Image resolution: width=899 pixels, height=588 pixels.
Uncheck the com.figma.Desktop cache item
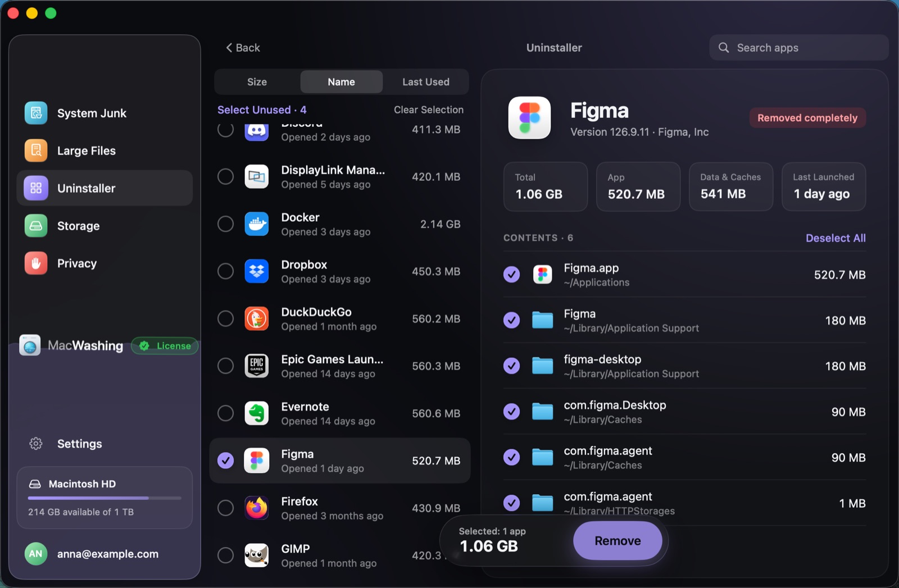point(511,412)
